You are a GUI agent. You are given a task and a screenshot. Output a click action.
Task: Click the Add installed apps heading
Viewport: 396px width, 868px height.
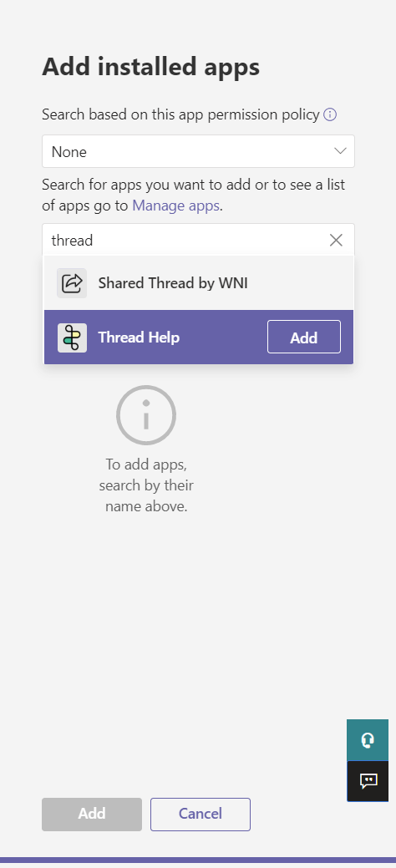click(x=150, y=67)
